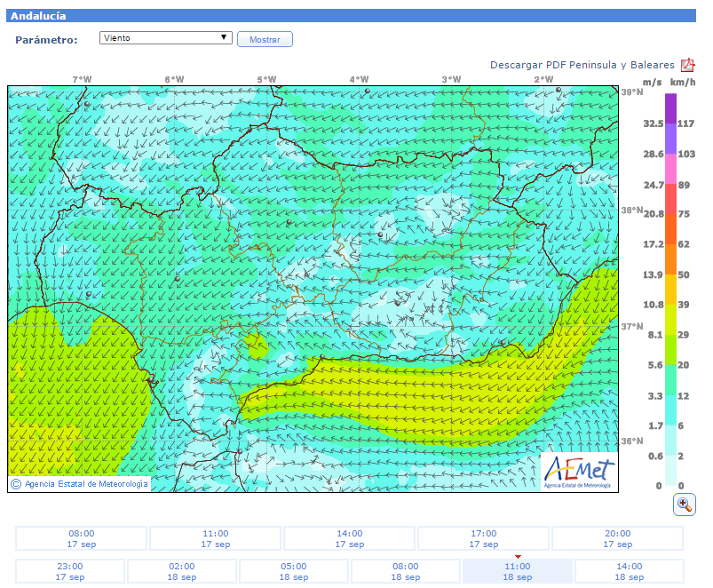Click the magnifier zoom icon below legend
Screen dimensions: 713x588
tap(685, 504)
